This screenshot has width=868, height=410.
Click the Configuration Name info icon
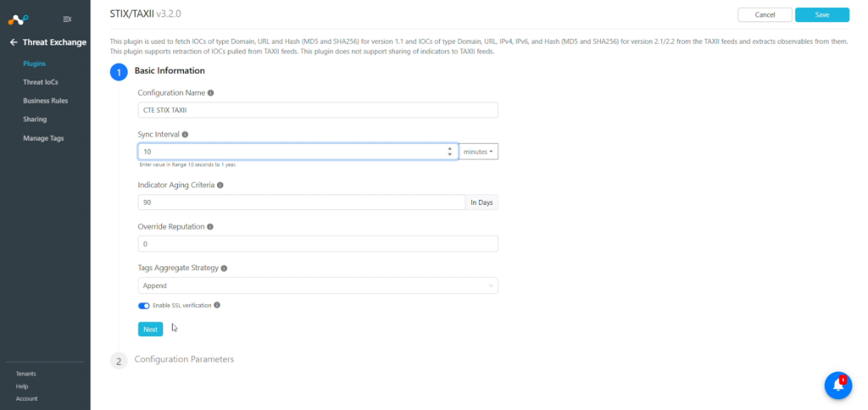click(211, 93)
